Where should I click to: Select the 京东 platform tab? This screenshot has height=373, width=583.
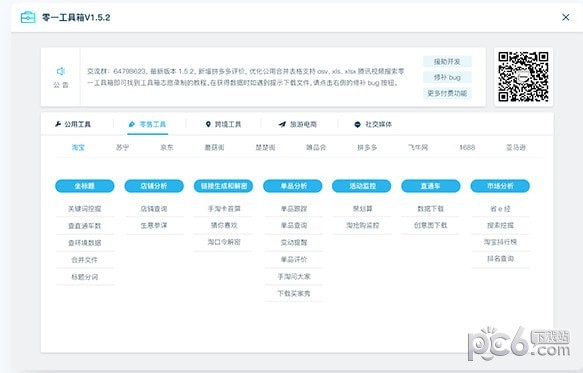point(167,147)
